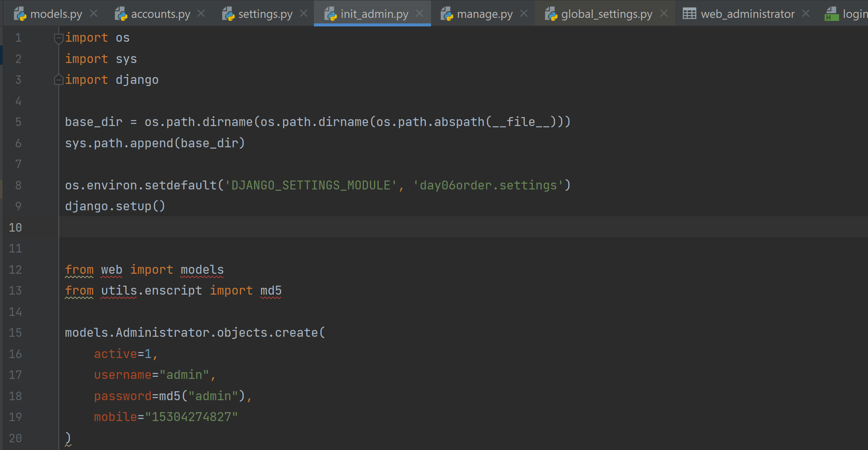
Task: Click the table icon on web_administrator tab
Action: click(690, 14)
